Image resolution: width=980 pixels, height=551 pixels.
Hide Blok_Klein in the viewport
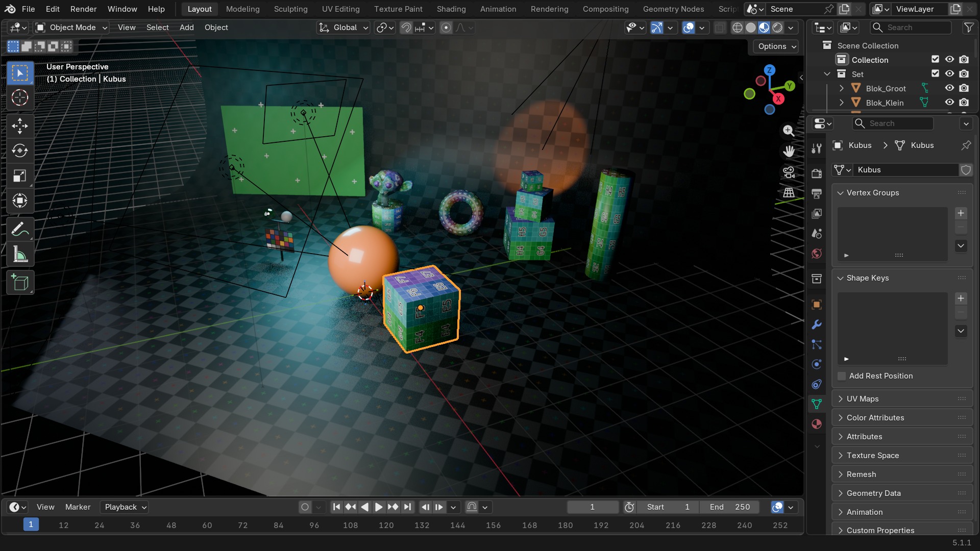949,103
